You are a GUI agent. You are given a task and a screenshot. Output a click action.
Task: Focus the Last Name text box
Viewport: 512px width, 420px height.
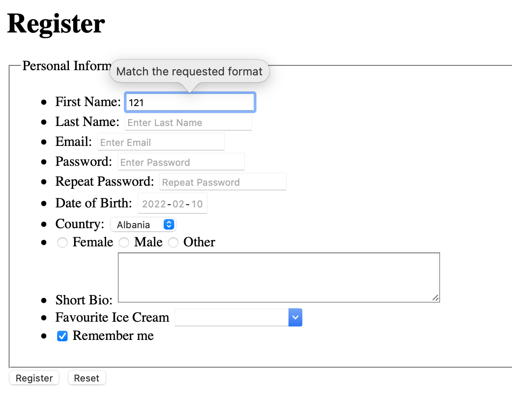pos(188,122)
